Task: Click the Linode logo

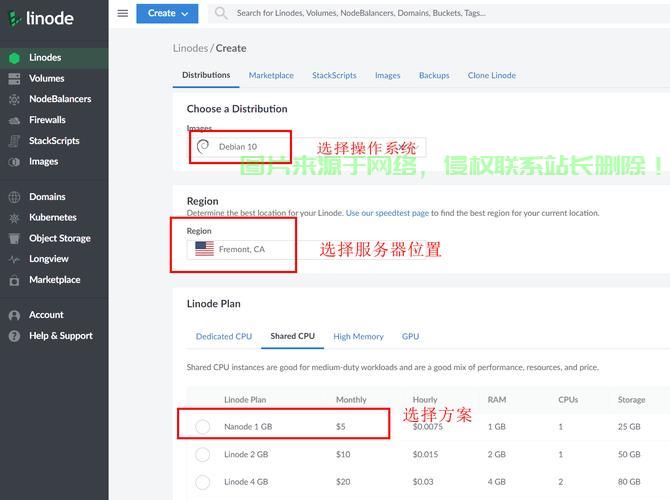Action: (x=41, y=18)
